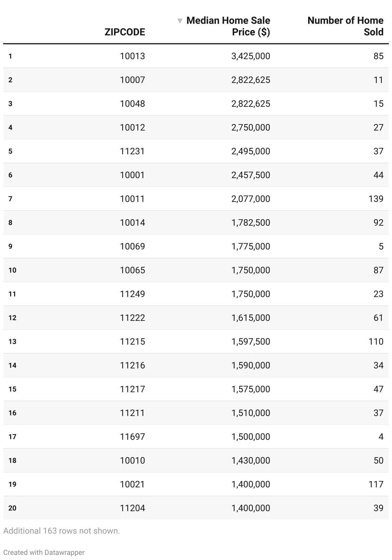Click the 117 homes sold value

click(376, 484)
